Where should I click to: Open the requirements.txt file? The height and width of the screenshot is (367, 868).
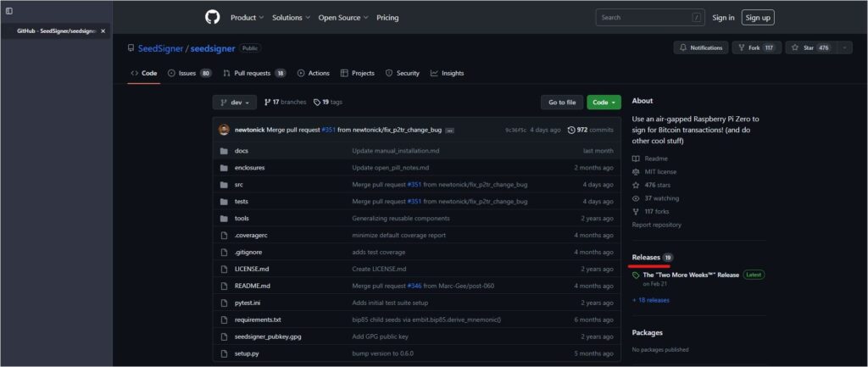coord(258,320)
